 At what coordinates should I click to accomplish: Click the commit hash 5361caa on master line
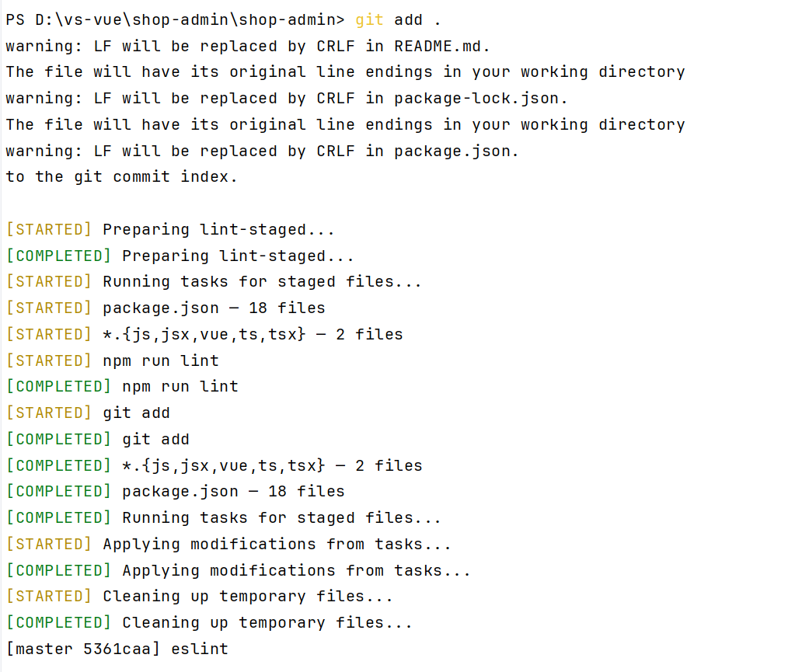117,649
